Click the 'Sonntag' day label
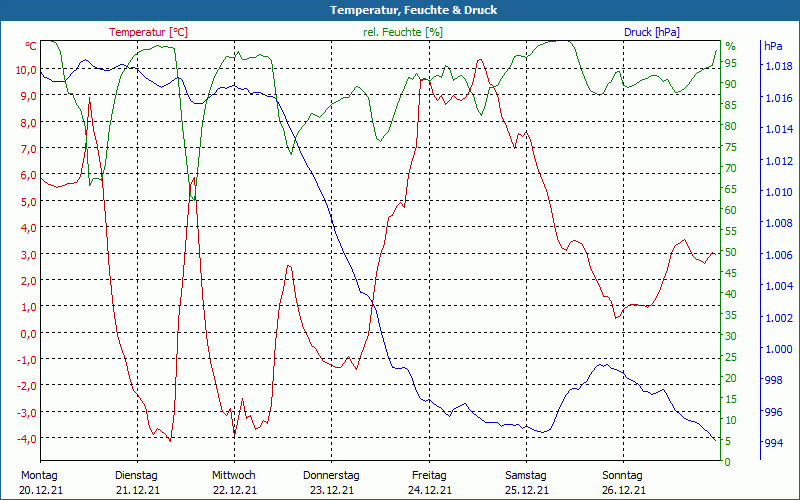Viewport: 800px width, 500px height. pos(622,476)
